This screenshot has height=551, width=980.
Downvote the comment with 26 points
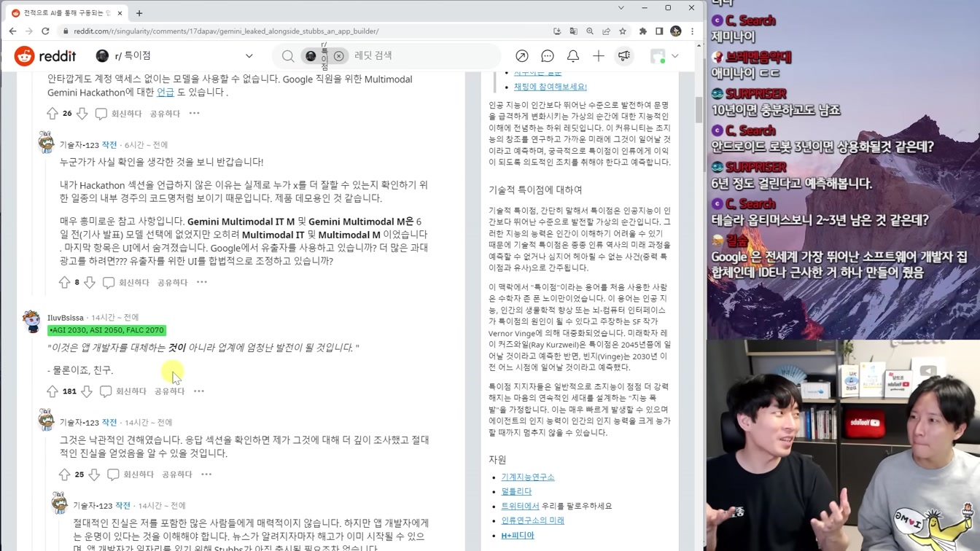click(82, 114)
